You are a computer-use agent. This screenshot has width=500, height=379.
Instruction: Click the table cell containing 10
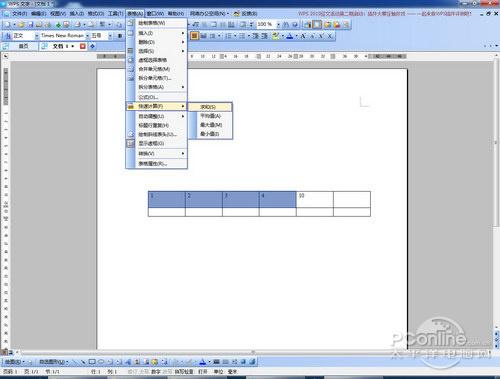click(x=315, y=199)
